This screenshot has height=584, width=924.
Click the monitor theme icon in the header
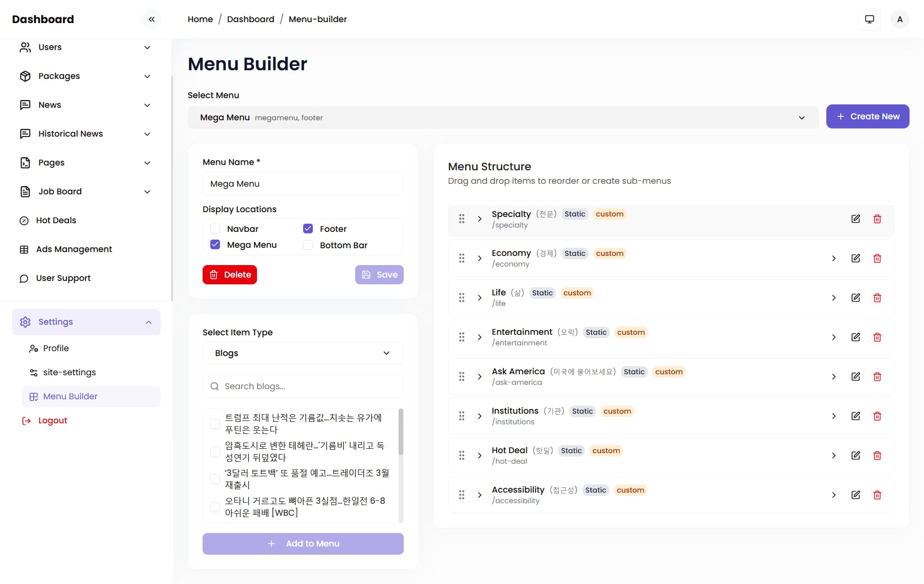[x=869, y=19]
